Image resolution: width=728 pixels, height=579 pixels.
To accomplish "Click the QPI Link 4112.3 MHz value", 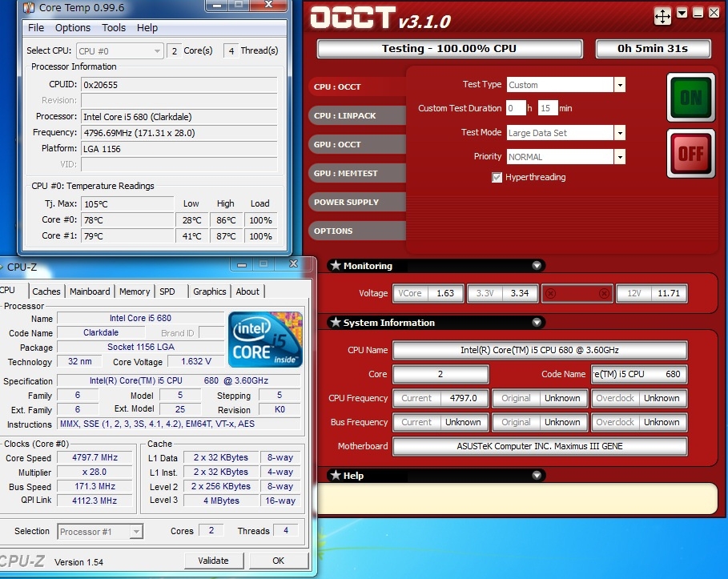I will [95, 501].
